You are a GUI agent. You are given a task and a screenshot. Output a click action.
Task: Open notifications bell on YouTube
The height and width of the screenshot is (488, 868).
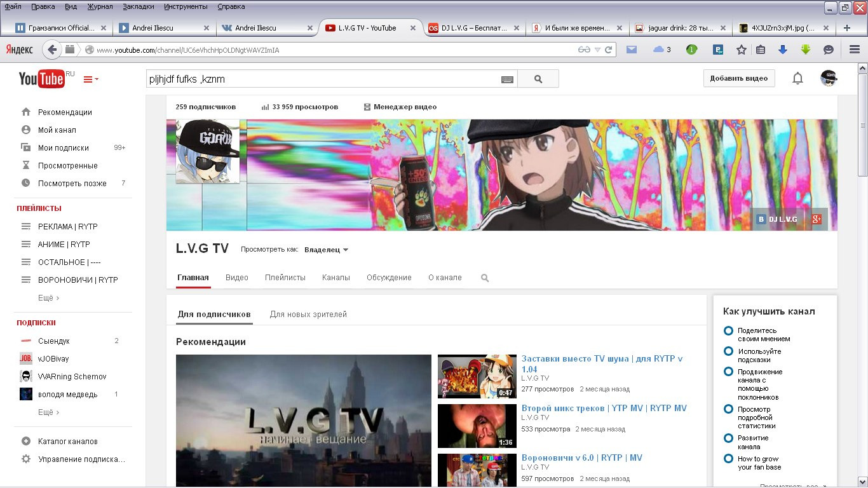tap(797, 78)
